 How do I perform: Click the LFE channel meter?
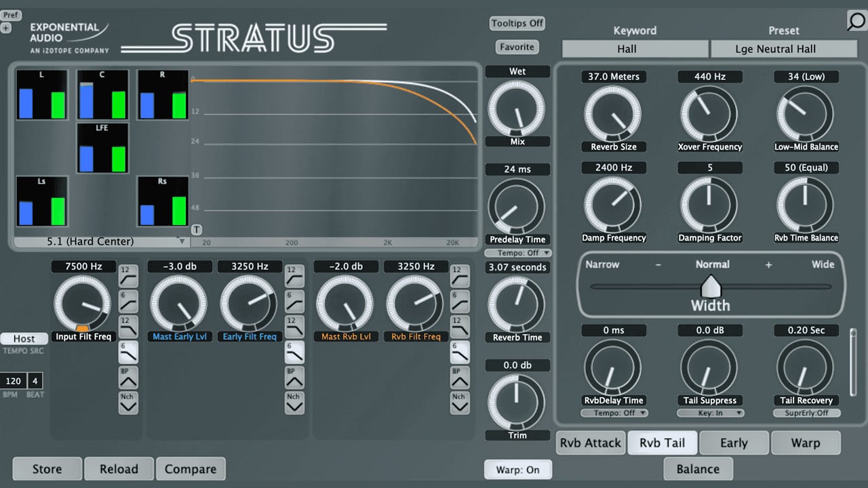tap(102, 147)
